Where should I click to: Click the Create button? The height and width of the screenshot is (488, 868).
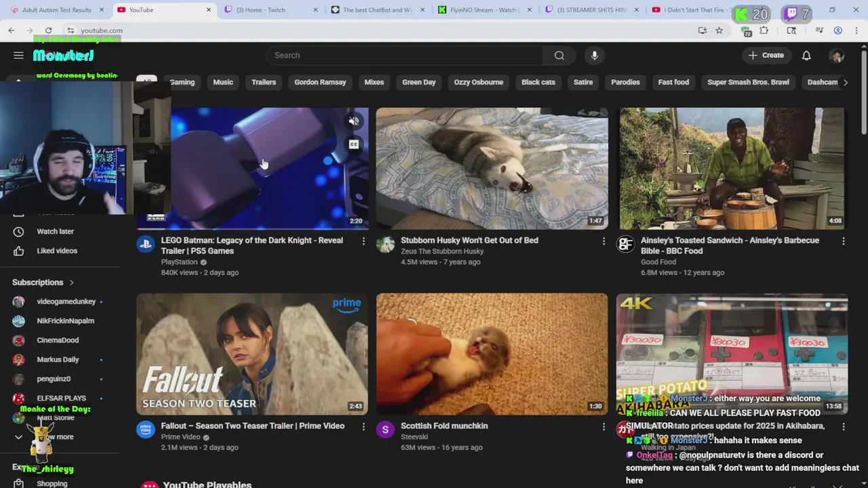pos(766,56)
